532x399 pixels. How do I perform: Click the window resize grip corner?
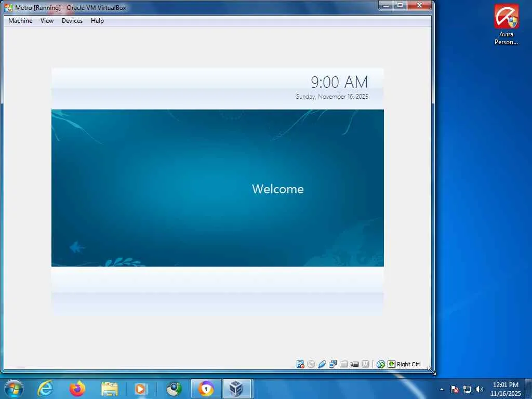(x=432, y=371)
